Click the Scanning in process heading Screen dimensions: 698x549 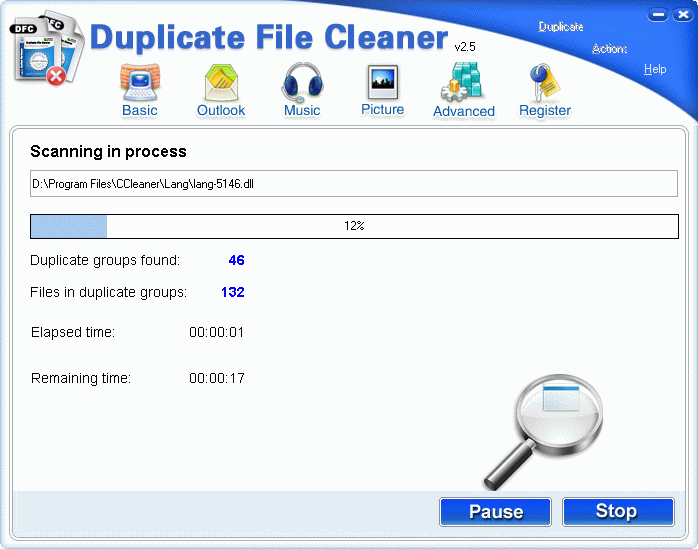tap(108, 152)
